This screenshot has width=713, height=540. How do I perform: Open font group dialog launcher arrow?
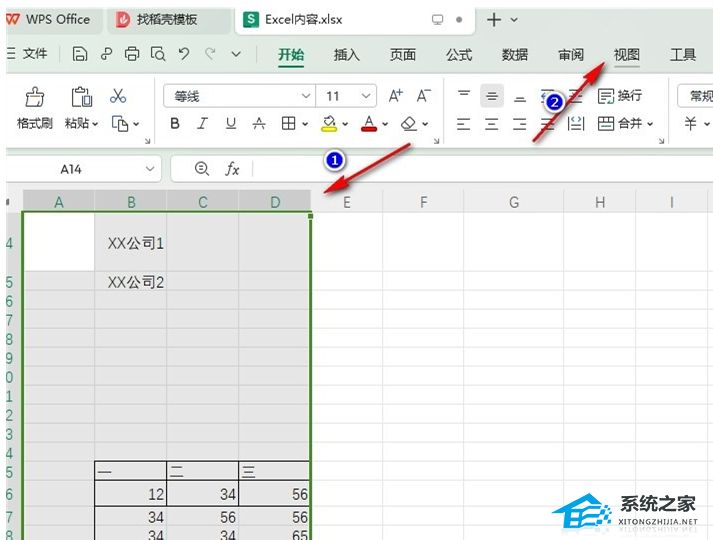pos(437,141)
